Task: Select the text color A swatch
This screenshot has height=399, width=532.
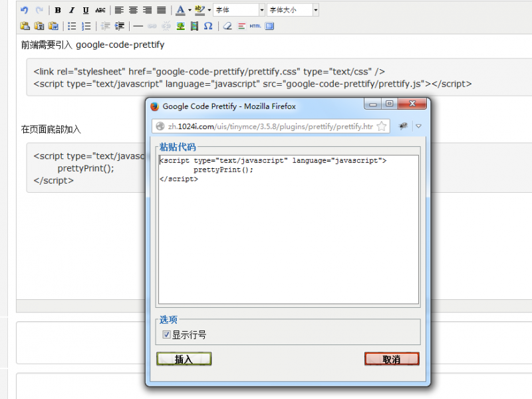Action: 180,10
